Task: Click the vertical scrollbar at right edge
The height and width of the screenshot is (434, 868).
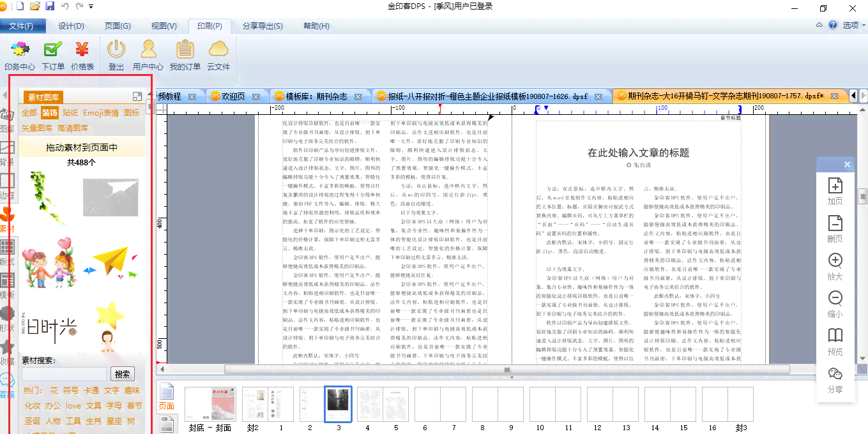Action: click(x=862, y=195)
